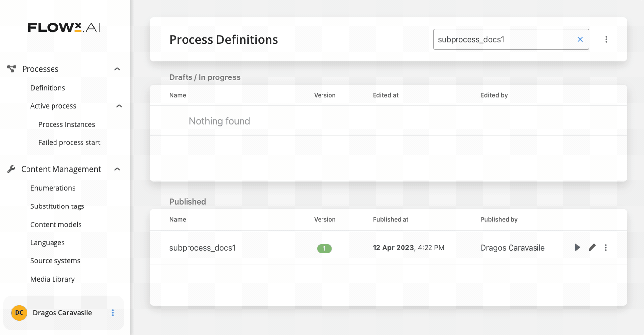Open Failed process start page
Viewport: 644px width, 335px height.
pos(69,142)
